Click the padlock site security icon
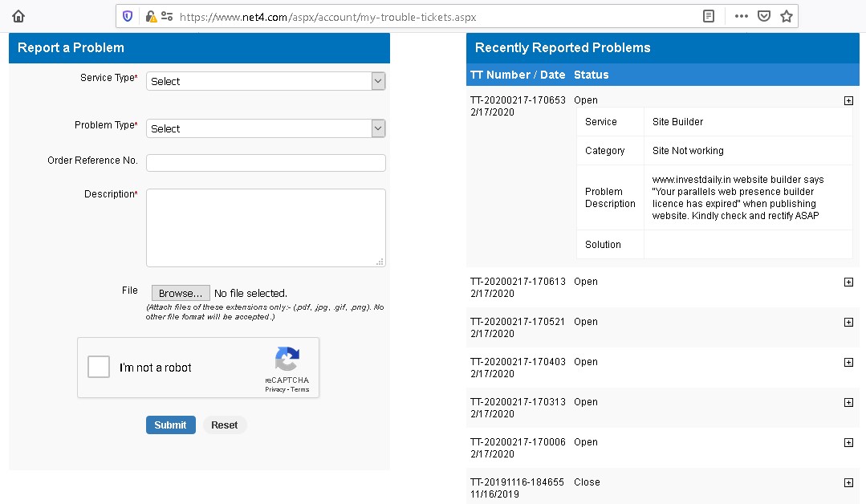 [x=149, y=16]
